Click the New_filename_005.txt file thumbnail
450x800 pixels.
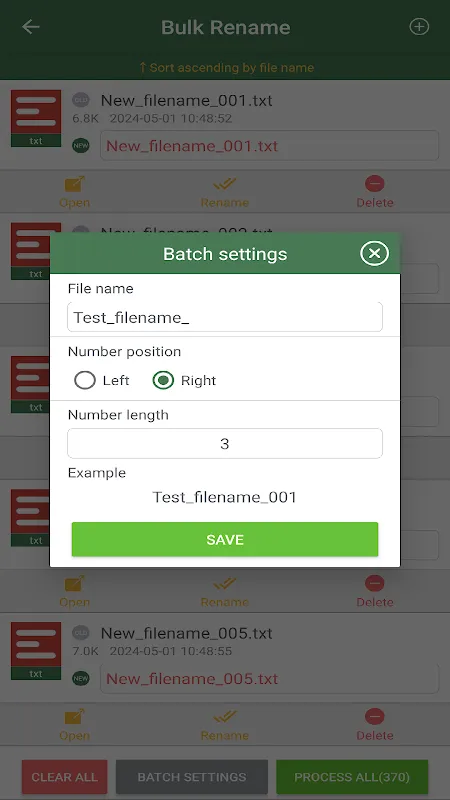coord(36,651)
